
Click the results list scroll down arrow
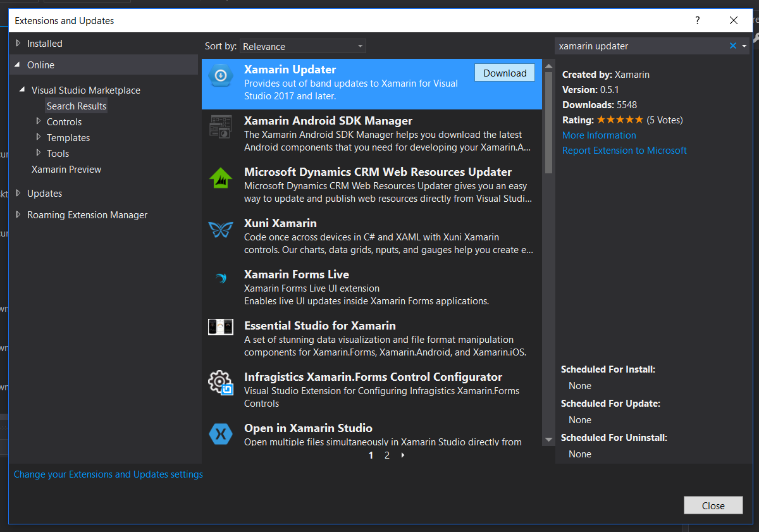(x=548, y=440)
